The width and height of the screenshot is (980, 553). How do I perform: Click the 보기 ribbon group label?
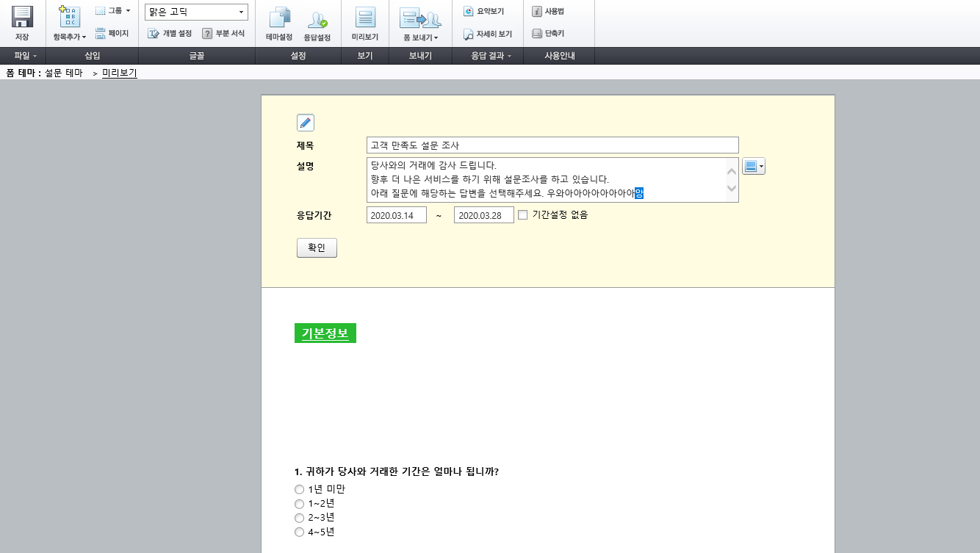click(x=365, y=56)
